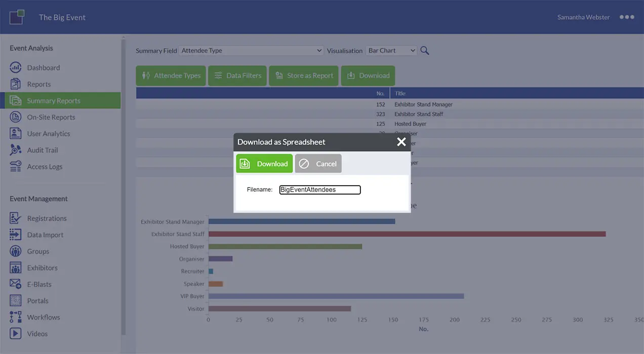Viewport: 644px width, 354px height.
Task: Select Summary Reports in the sidebar
Action: (54, 101)
